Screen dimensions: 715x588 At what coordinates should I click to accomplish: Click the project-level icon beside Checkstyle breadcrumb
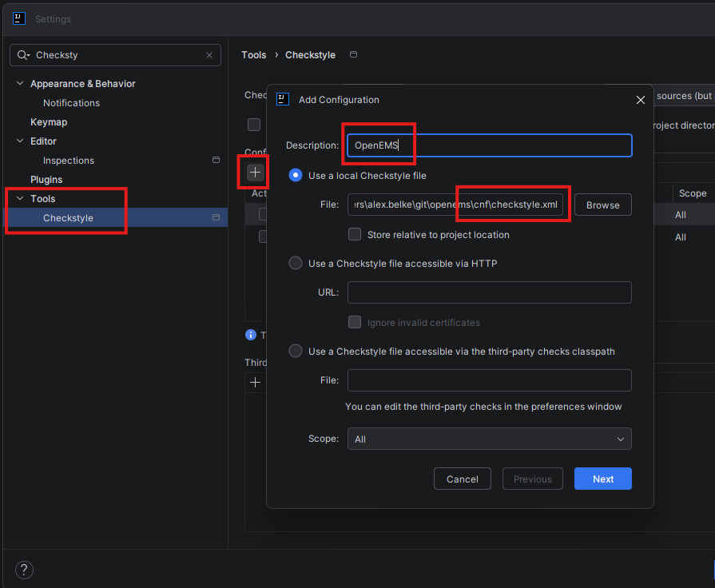[x=353, y=55]
